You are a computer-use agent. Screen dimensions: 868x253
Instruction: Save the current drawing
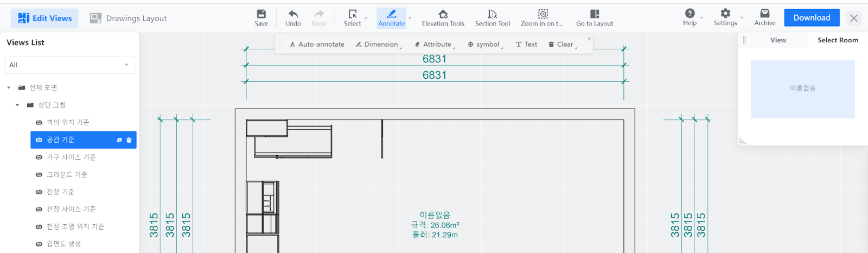coord(261,17)
